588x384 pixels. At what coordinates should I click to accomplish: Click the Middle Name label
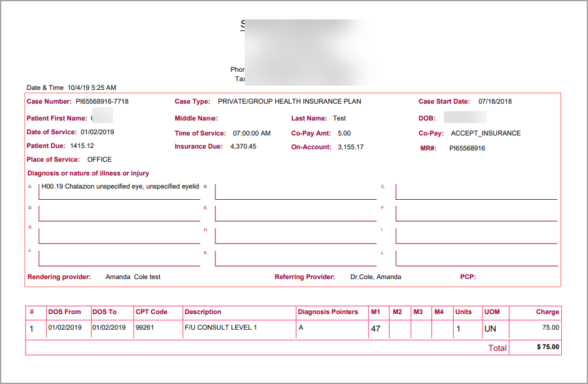(x=196, y=118)
